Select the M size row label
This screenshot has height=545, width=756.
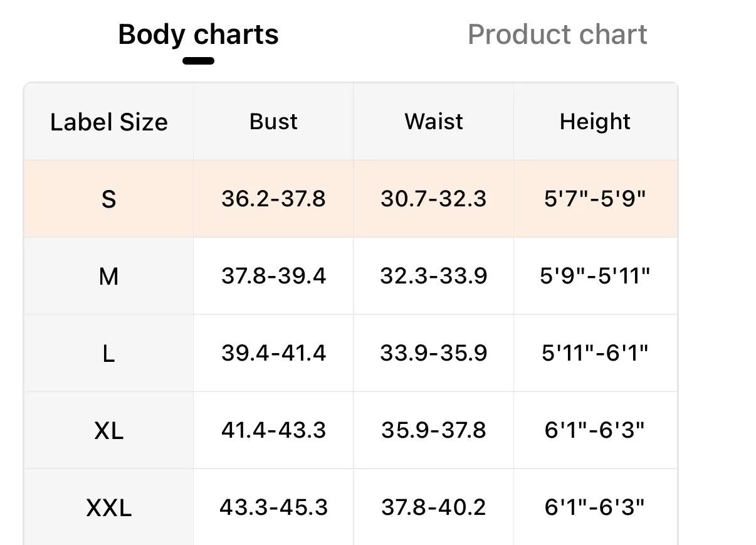[x=108, y=276]
